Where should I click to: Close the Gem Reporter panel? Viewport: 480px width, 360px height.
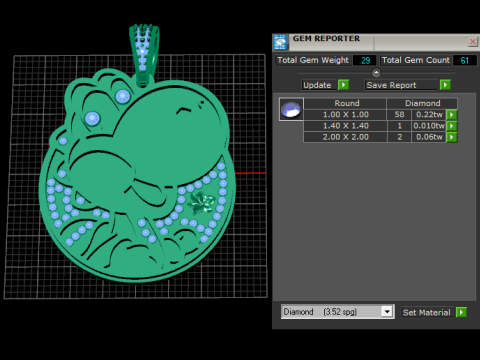pyautogui.click(x=473, y=41)
